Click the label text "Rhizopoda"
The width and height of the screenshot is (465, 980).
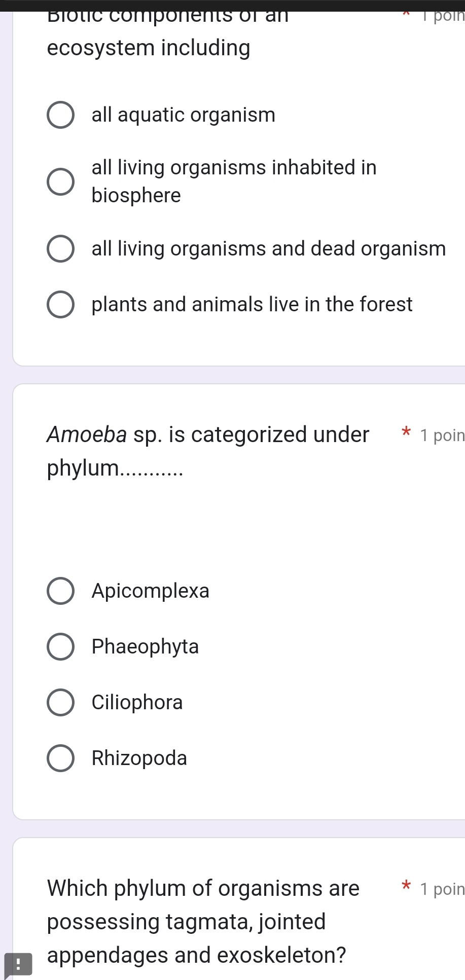[138, 758]
